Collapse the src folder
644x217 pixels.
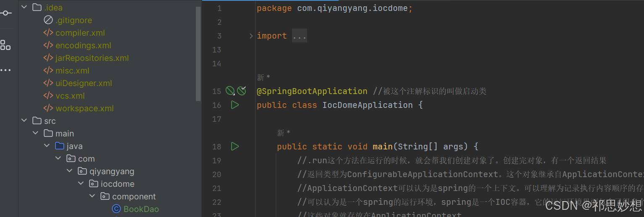point(24,121)
